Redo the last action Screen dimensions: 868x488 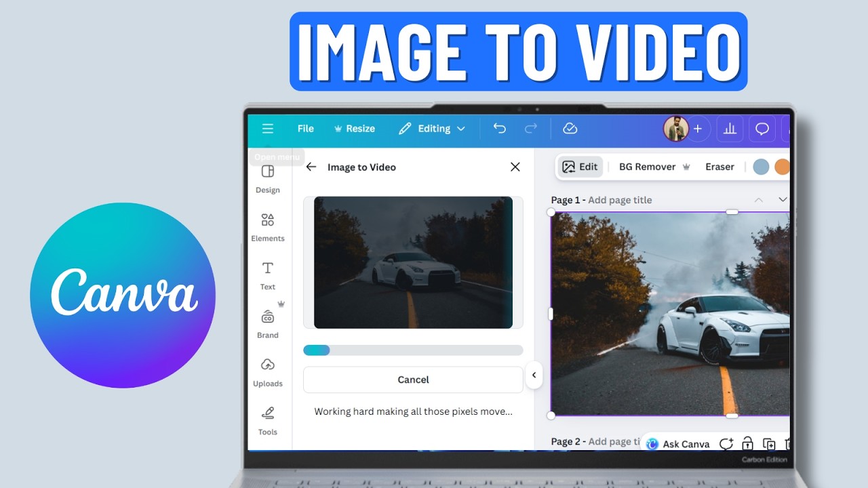click(531, 129)
